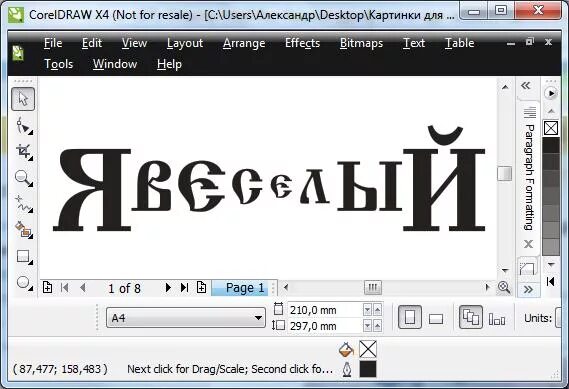Go to the first page
This screenshot has height=389, width=569.
click(x=65, y=288)
